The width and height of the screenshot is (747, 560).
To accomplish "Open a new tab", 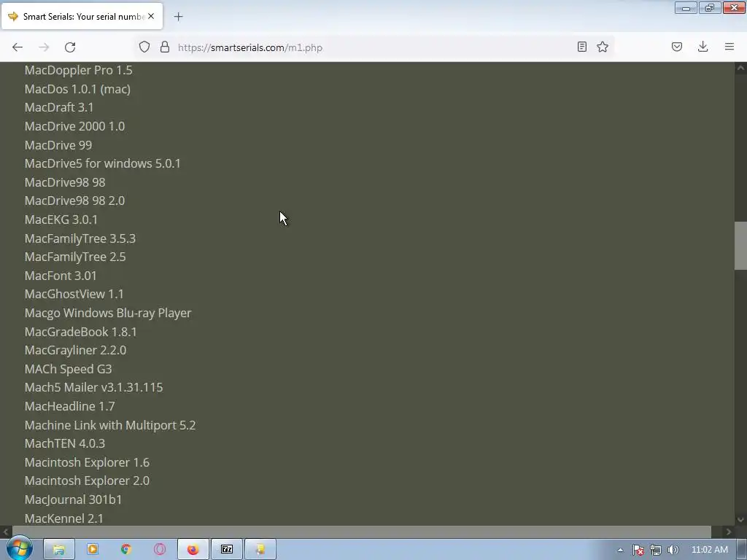I will 178,17.
